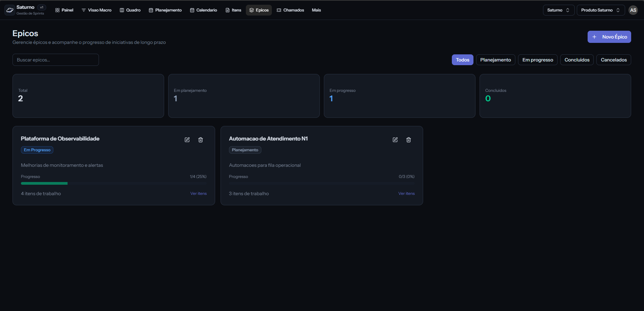Create a new epic with Novo Épico
This screenshot has width=644, height=311.
[609, 37]
